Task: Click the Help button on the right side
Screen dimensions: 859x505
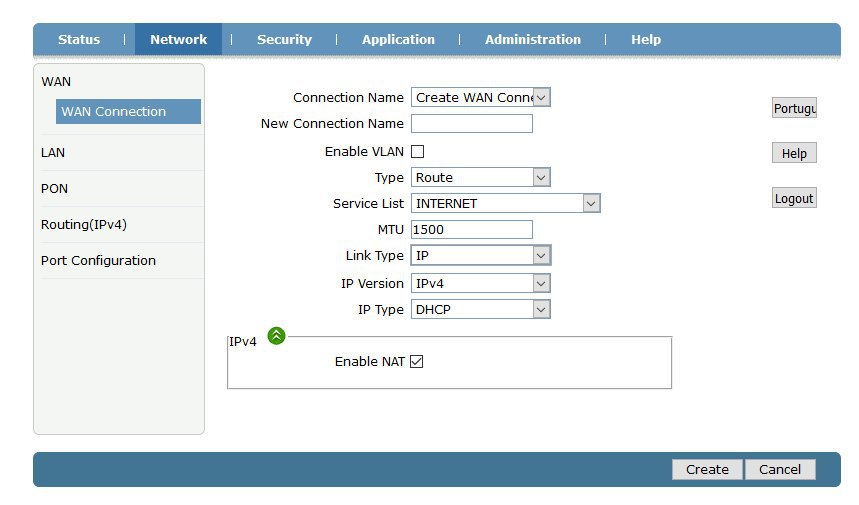Action: 794,153
